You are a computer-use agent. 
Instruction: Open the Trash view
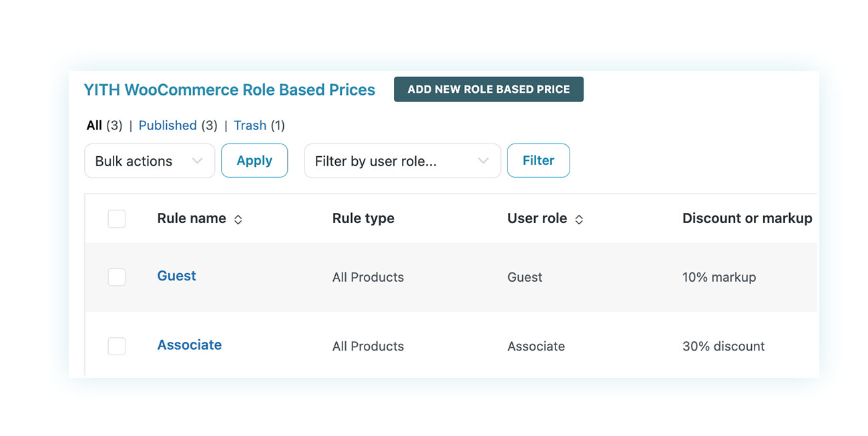click(250, 126)
